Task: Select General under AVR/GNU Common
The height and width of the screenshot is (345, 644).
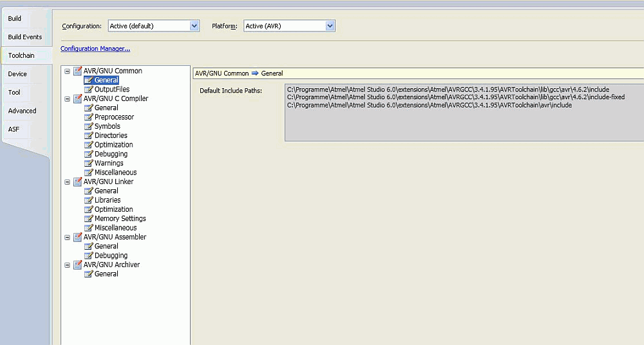Action: tap(106, 80)
